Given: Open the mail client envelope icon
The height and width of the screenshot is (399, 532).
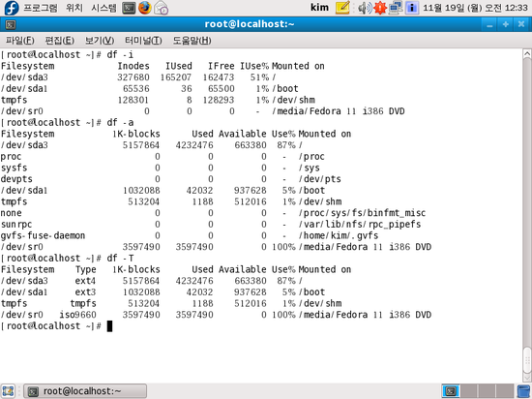Looking at the screenshot, I should tap(162, 8).
